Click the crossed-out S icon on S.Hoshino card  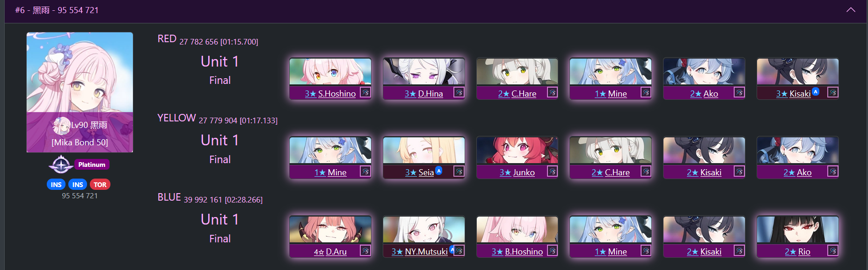point(365,92)
